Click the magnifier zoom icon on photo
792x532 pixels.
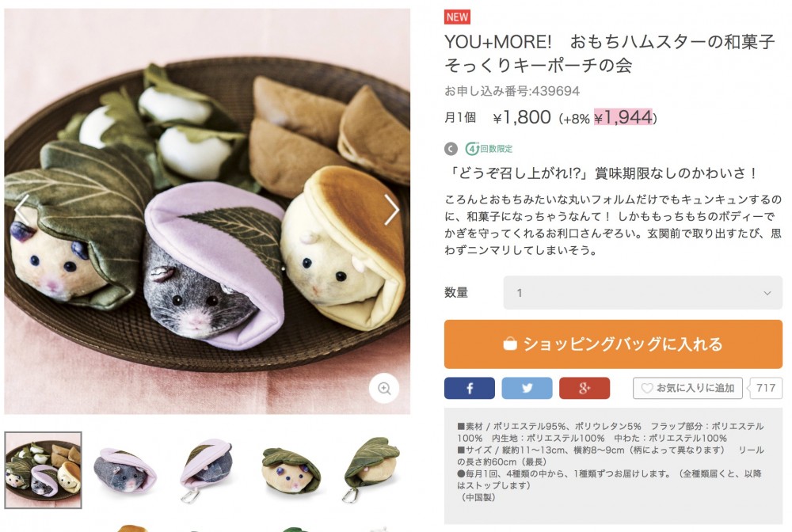click(x=384, y=388)
